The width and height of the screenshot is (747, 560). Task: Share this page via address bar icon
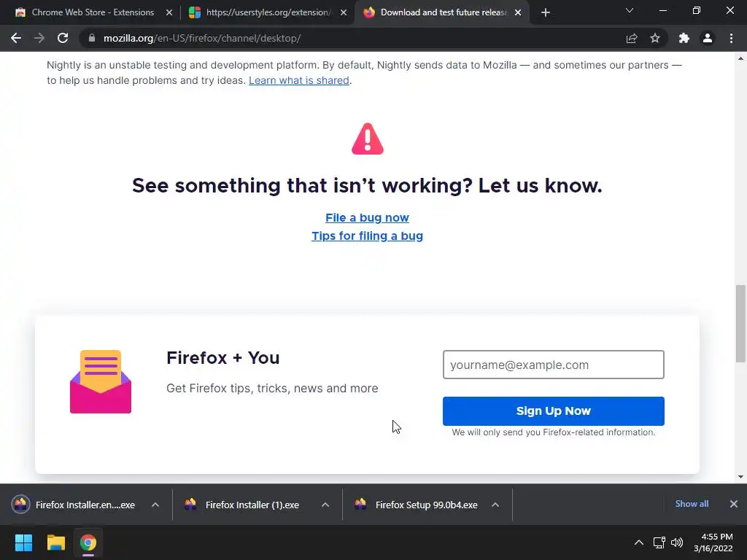click(x=632, y=38)
